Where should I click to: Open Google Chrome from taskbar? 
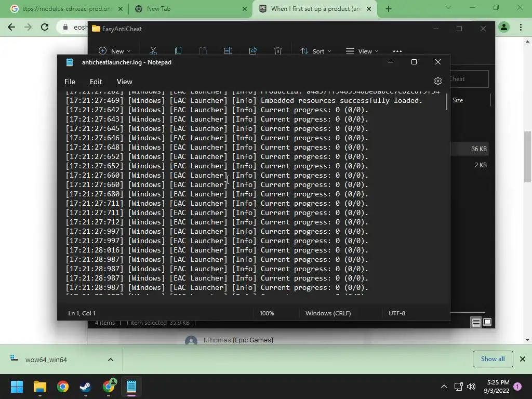coord(63,387)
